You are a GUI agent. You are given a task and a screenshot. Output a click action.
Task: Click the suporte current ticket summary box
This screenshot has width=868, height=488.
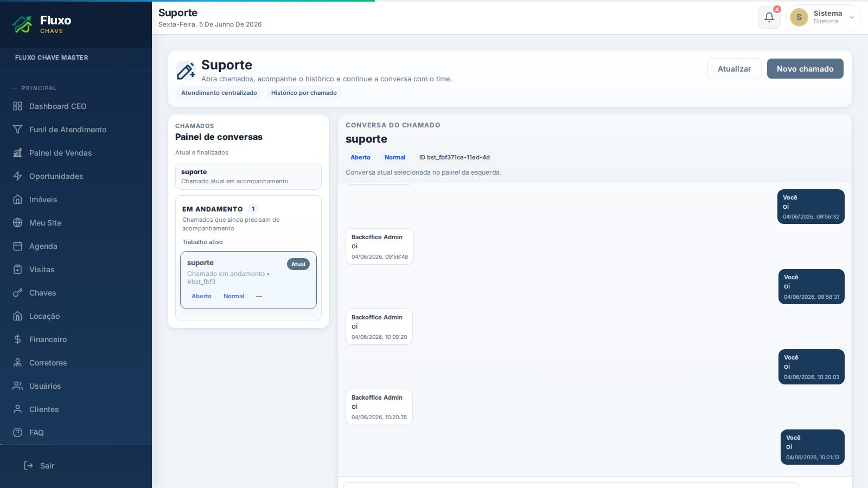[248, 176]
